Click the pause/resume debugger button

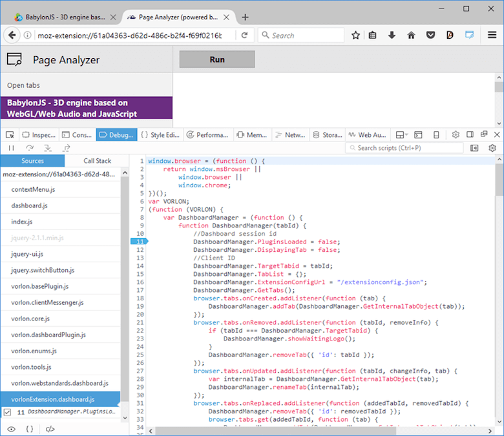11,148
